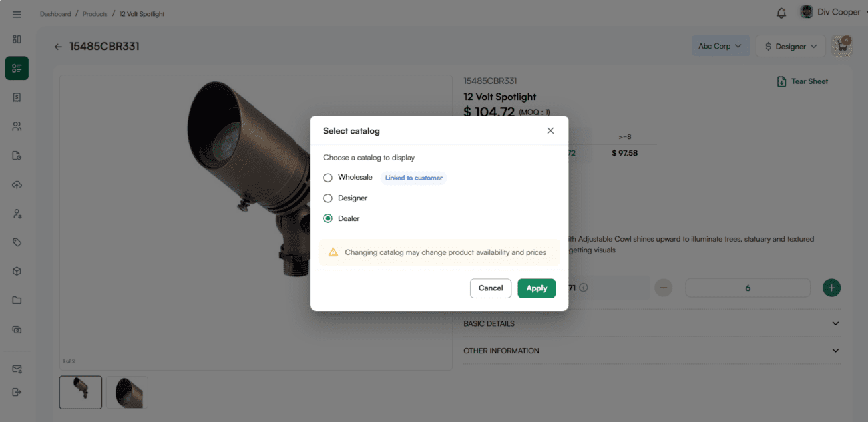
Task: Open the Abc Corp customer dropdown
Action: click(720, 46)
